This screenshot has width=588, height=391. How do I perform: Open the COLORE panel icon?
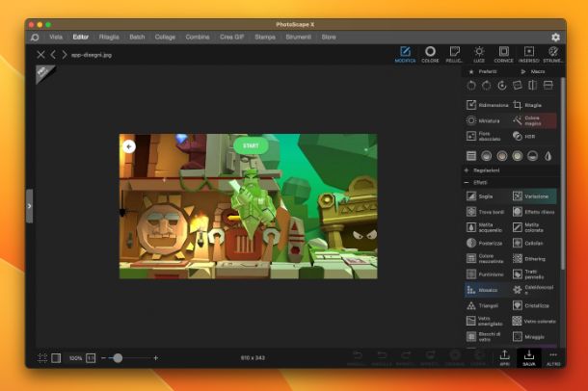(x=430, y=54)
